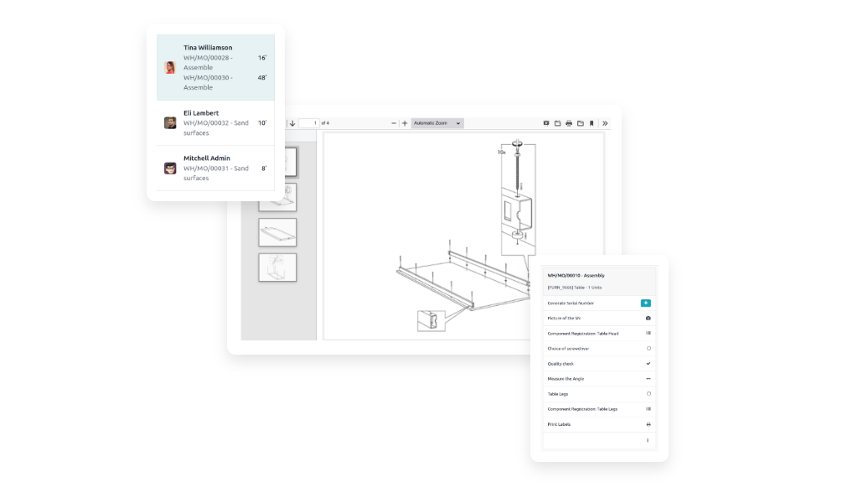Tick the Table Legs checkbox

(x=648, y=394)
